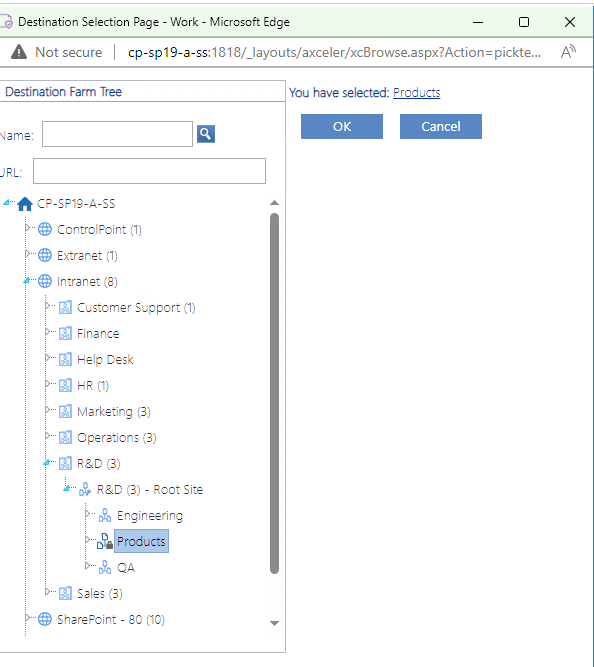The image size is (594, 667).
Task: Click the ControlPoint web application globe icon
Action: [x=45, y=229]
